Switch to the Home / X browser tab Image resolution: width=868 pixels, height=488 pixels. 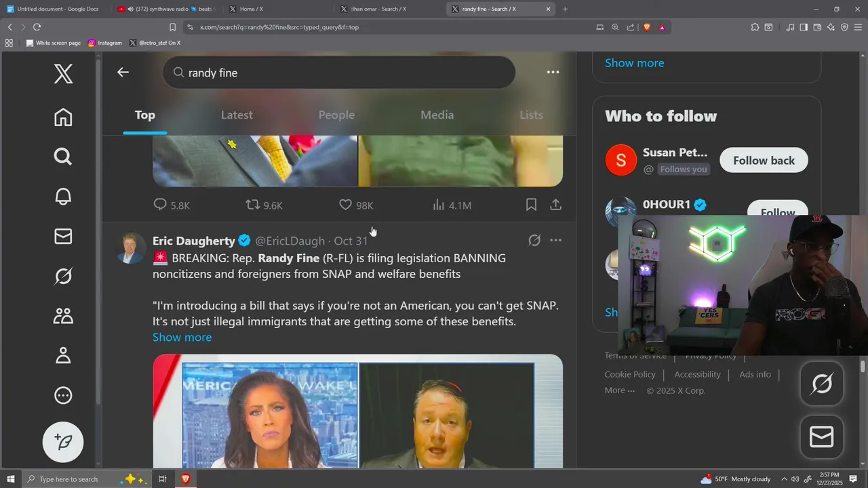(x=278, y=9)
